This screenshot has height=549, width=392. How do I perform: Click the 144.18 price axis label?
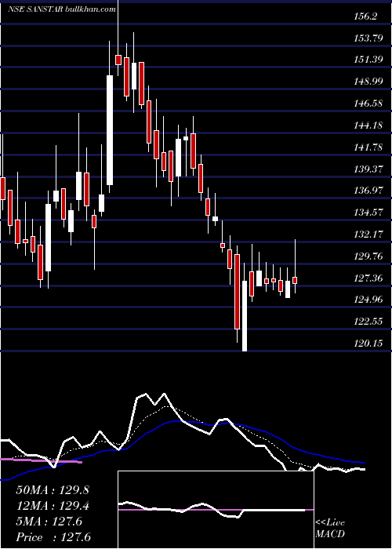point(368,125)
